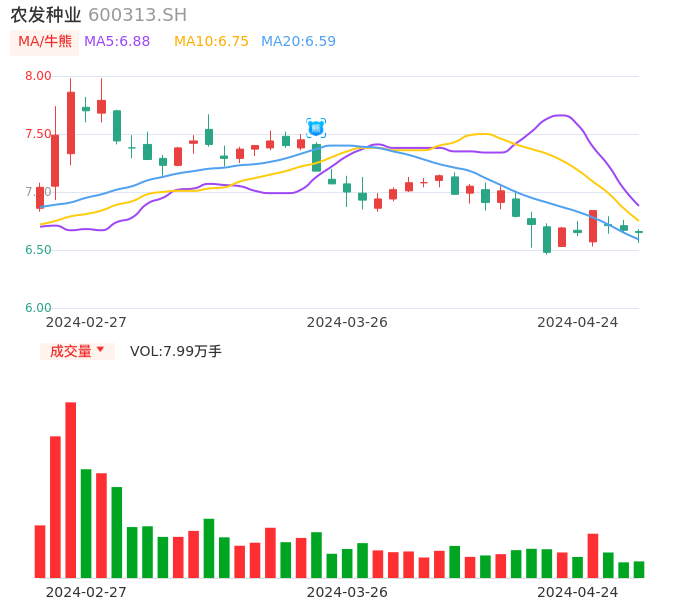Click the VOL:7.99万手 volume readout

click(175, 351)
